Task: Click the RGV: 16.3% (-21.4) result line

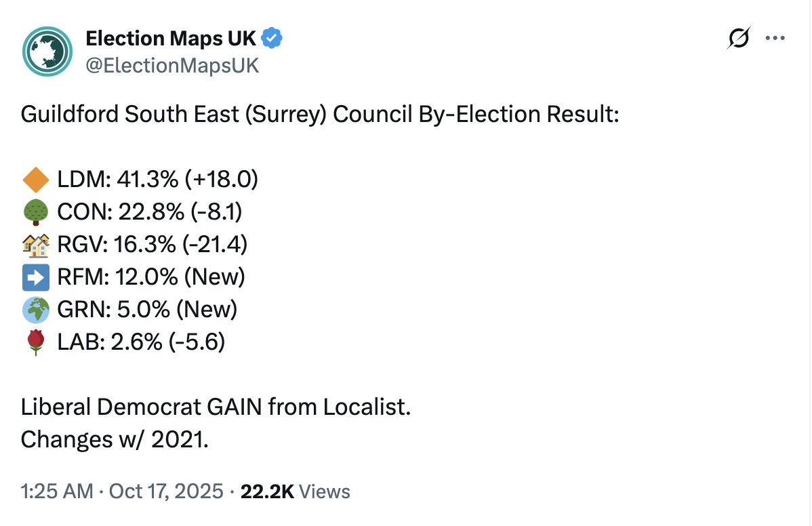Action: click(x=153, y=245)
